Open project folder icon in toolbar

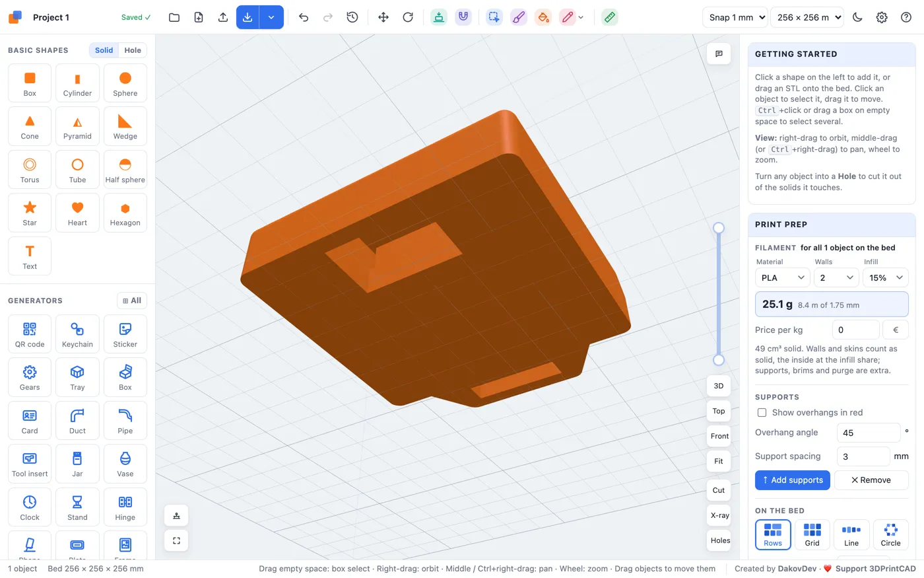tap(174, 17)
